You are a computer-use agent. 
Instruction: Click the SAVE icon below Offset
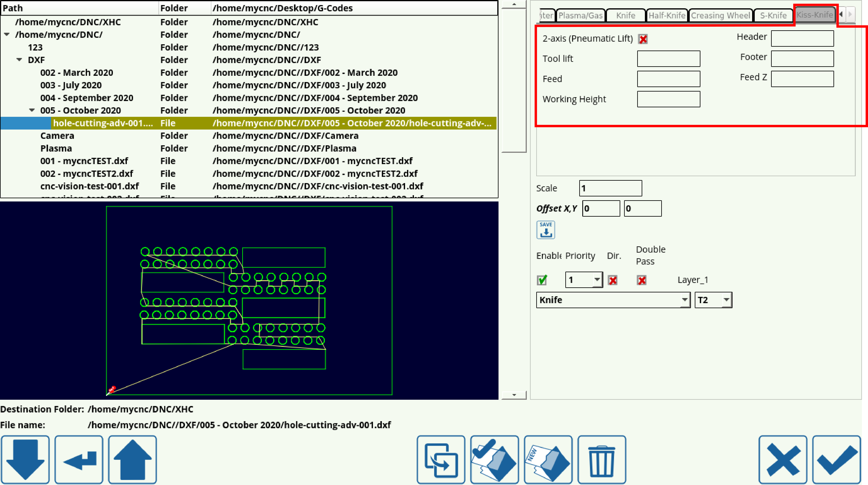pos(546,230)
